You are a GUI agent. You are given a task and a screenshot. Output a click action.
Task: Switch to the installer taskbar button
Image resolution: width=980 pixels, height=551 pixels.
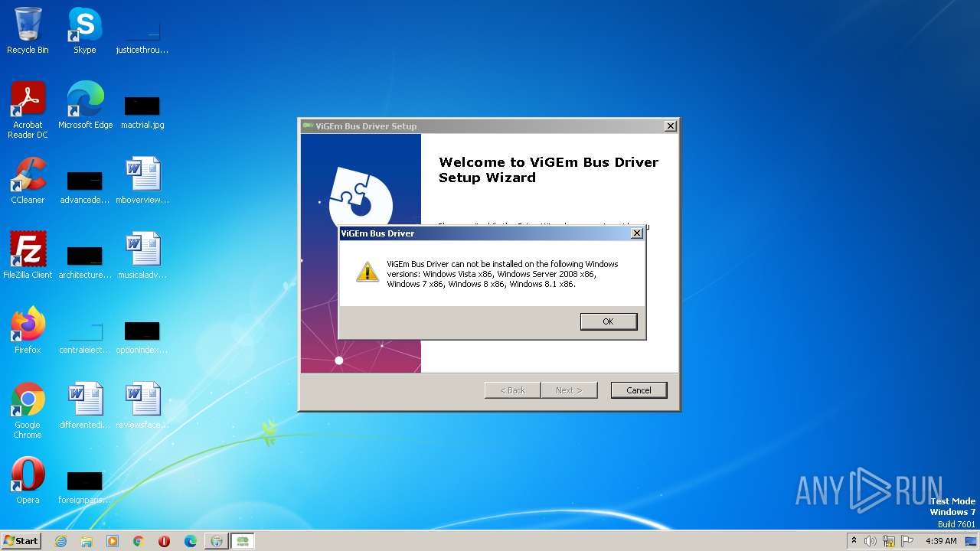click(x=217, y=541)
